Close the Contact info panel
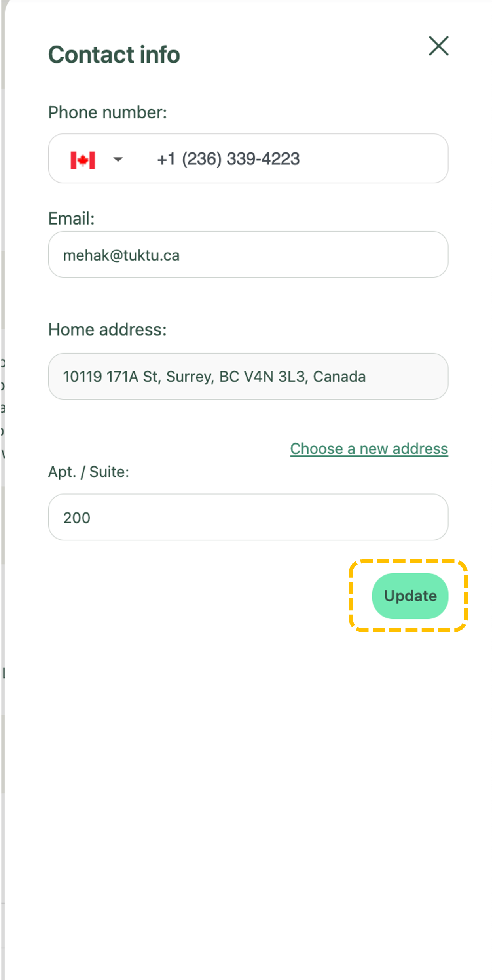493x980 pixels. [x=438, y=46]
